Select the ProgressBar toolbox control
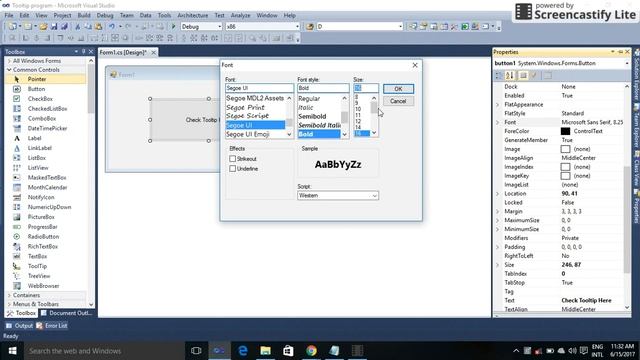 [x=42, y=227]
